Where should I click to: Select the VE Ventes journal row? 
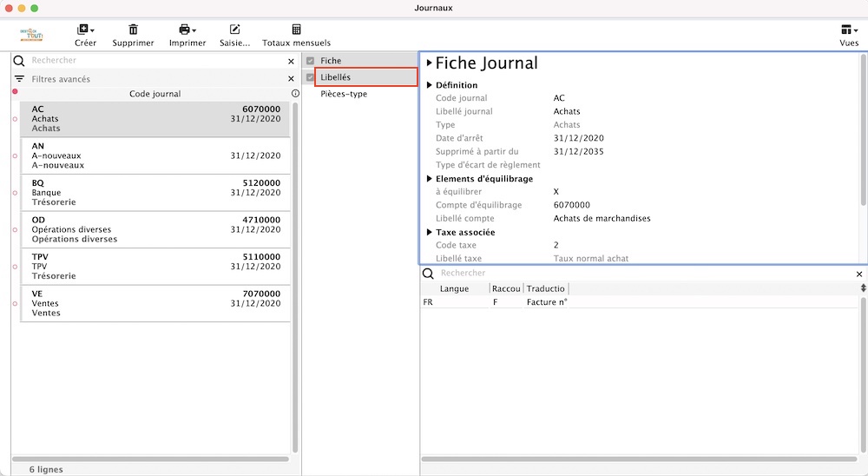155,303
